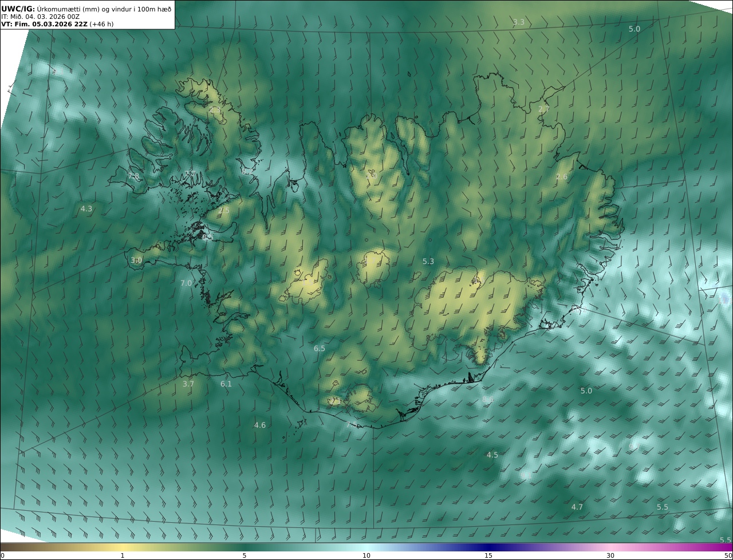Click the 3.3 value label on the map
This screenshot has width=733, height=560.
518,22
